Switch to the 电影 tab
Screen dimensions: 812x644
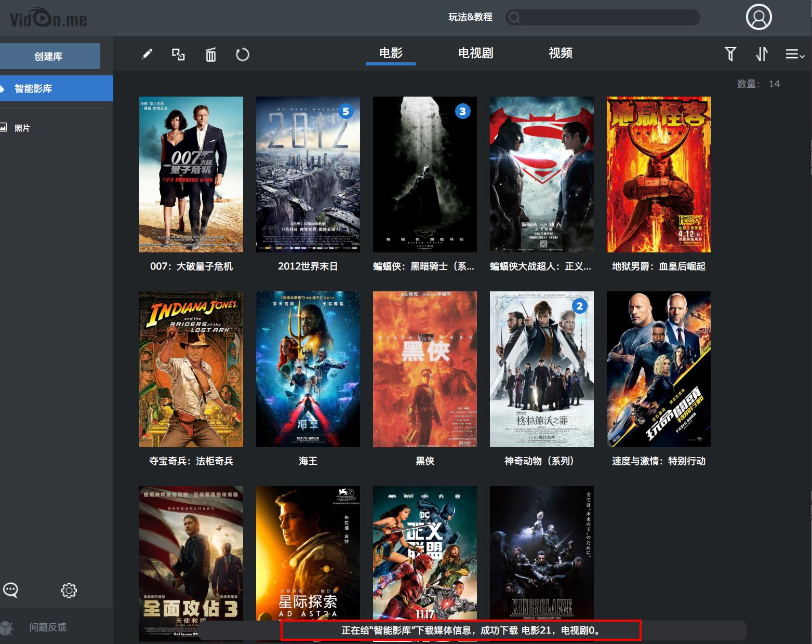pyautogui.click(x=391, y=53)
